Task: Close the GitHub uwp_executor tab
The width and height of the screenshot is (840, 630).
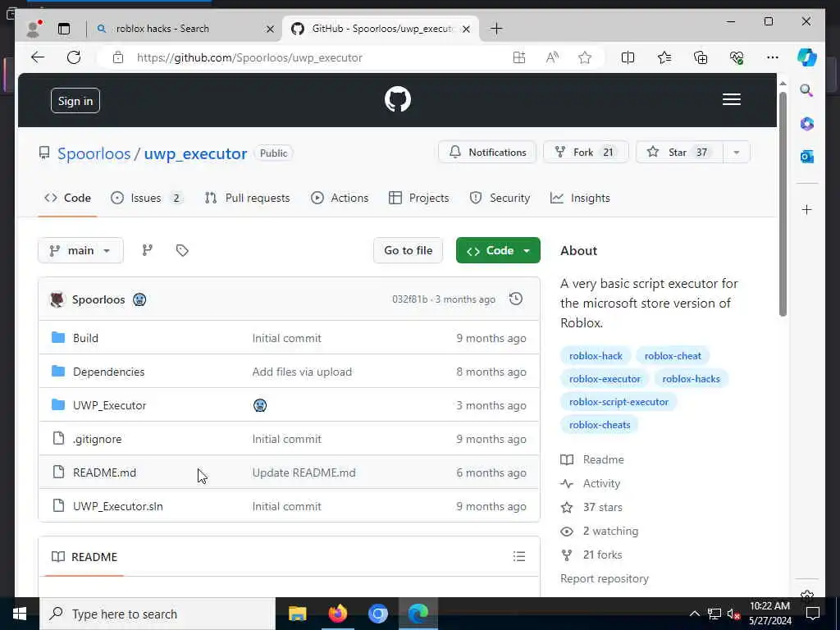Action: pos(466,29)
